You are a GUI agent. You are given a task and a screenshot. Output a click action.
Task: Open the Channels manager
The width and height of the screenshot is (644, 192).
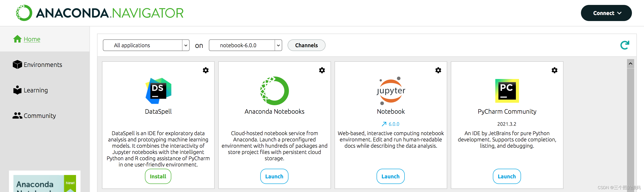tap(306, 45)
